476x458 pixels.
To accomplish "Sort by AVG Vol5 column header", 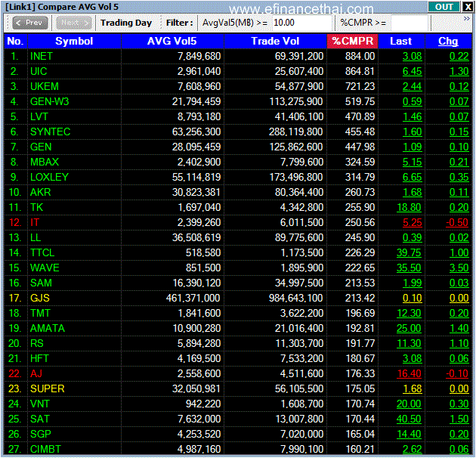I will click(x=172, y=41).
